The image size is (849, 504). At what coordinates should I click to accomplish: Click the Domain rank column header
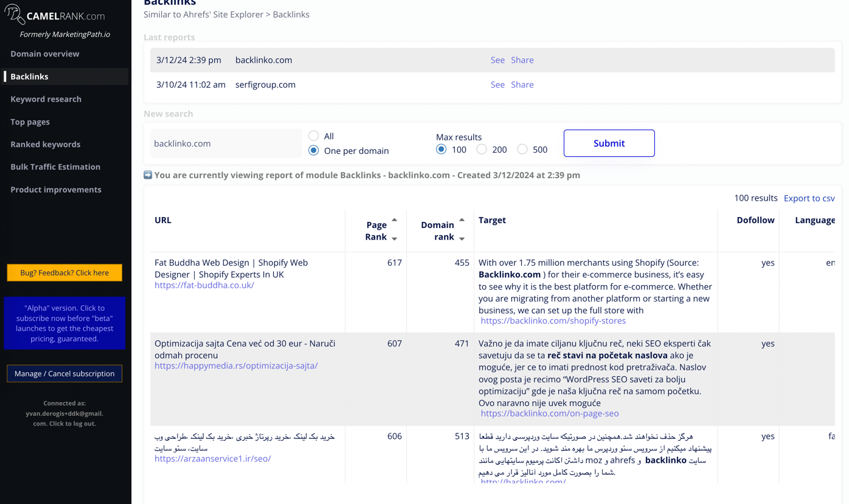click(x=437, y=231)
